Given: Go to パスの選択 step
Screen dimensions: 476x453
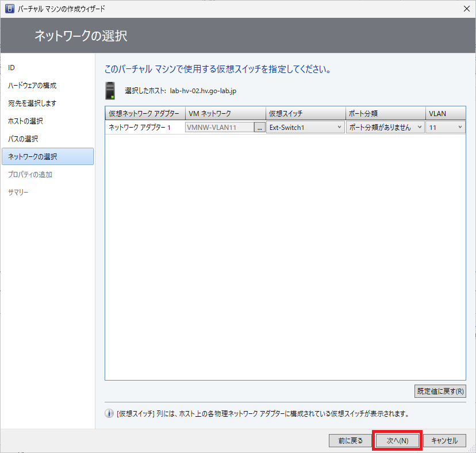Looking at the screenshot, I should [23, 139].
